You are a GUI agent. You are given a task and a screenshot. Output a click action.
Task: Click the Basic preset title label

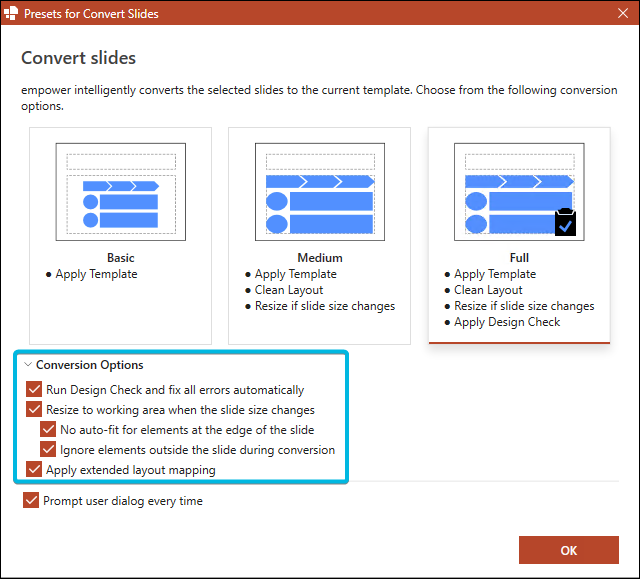pyautogui.click(x=121, y=258)
